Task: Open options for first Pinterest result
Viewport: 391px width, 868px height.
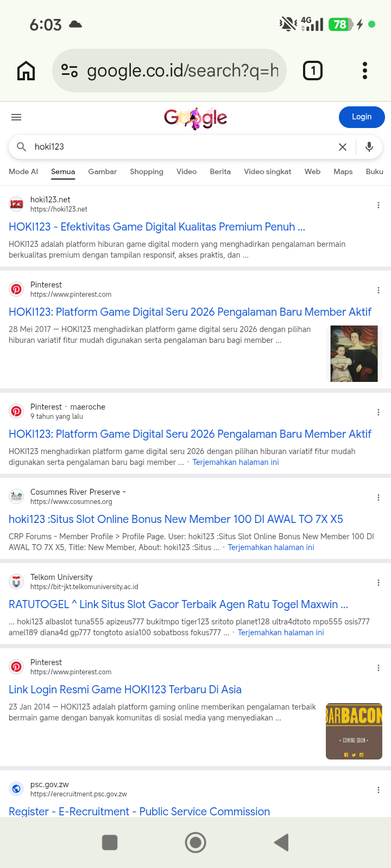Action: pyautogui.click(x=379, y=290)
